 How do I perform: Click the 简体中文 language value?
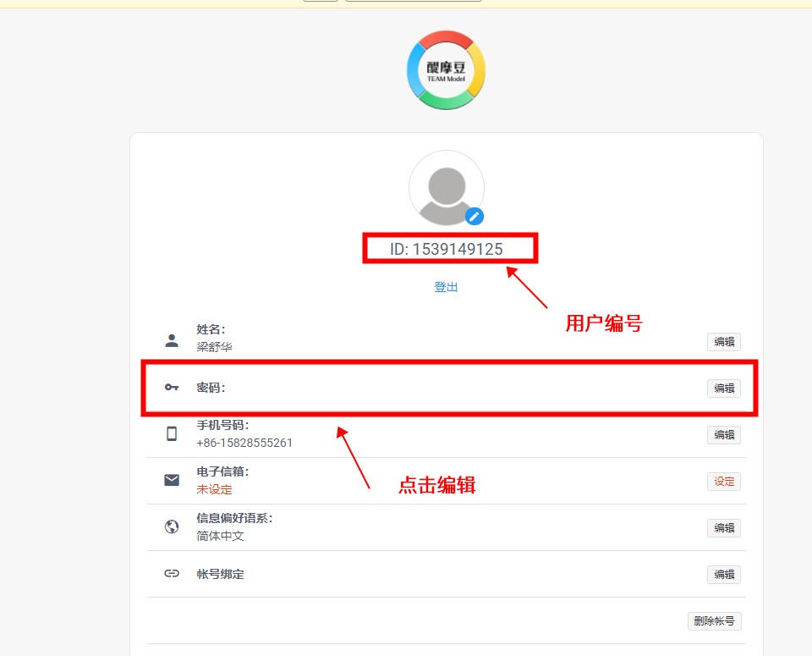pyautogui.click(x=221, y=536)
